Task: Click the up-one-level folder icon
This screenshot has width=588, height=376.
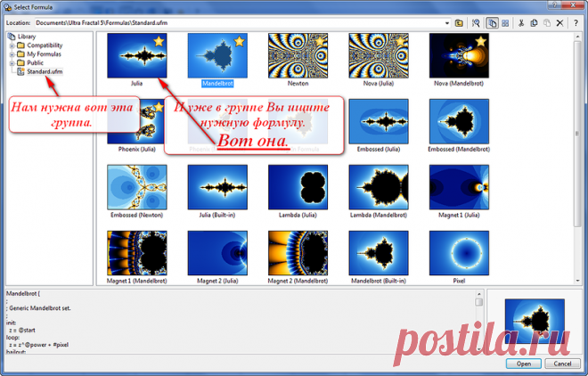Action: (459, 22)
